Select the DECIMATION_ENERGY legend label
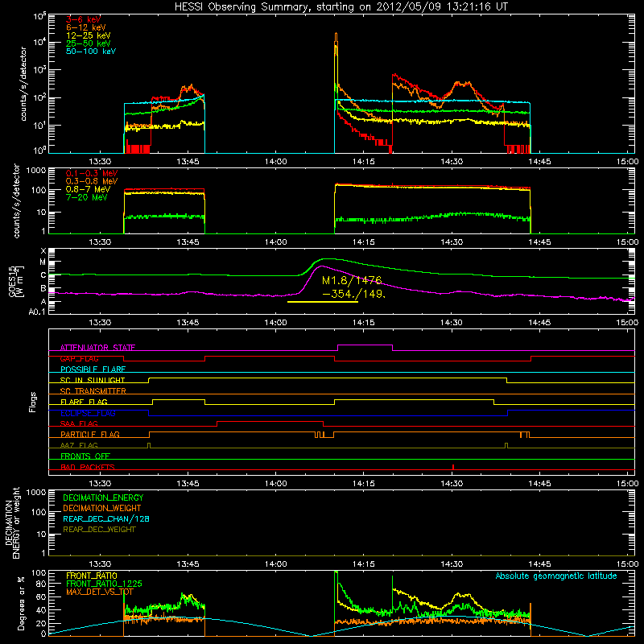644x644 pixels. (103, 497)
